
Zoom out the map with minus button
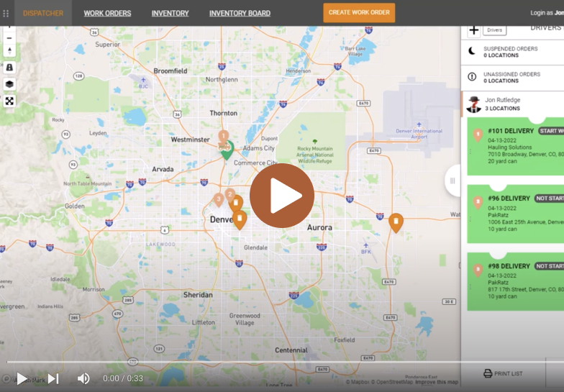pos(9,37)
